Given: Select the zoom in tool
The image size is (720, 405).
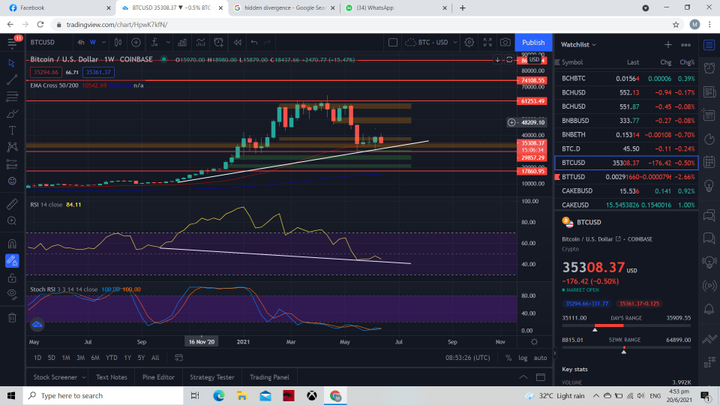Looking at the screenshot, I should tap(12, 221).
